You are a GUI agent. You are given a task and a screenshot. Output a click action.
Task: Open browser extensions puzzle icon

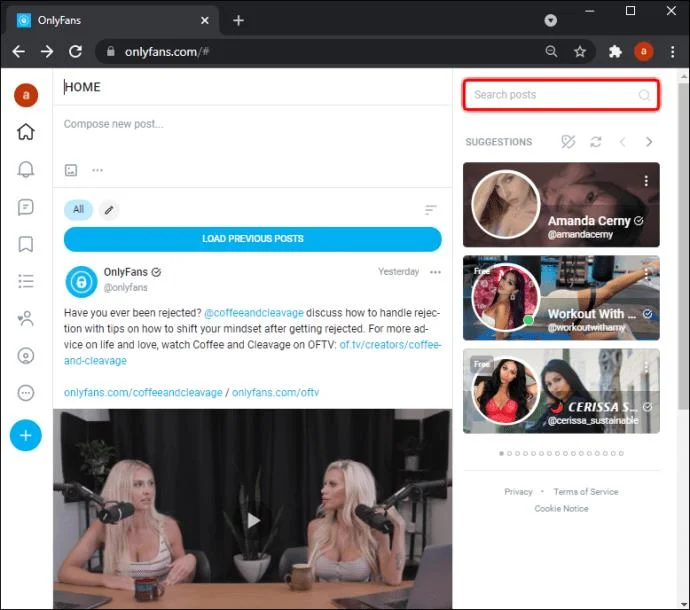615,51
